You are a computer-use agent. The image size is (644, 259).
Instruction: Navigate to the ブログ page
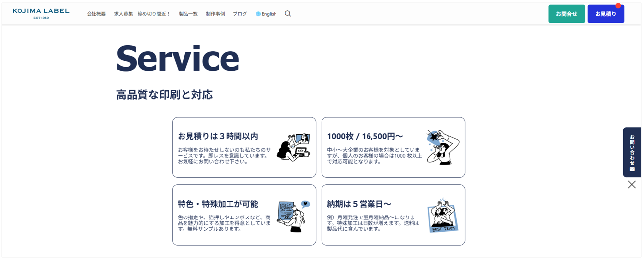(240, 14)
